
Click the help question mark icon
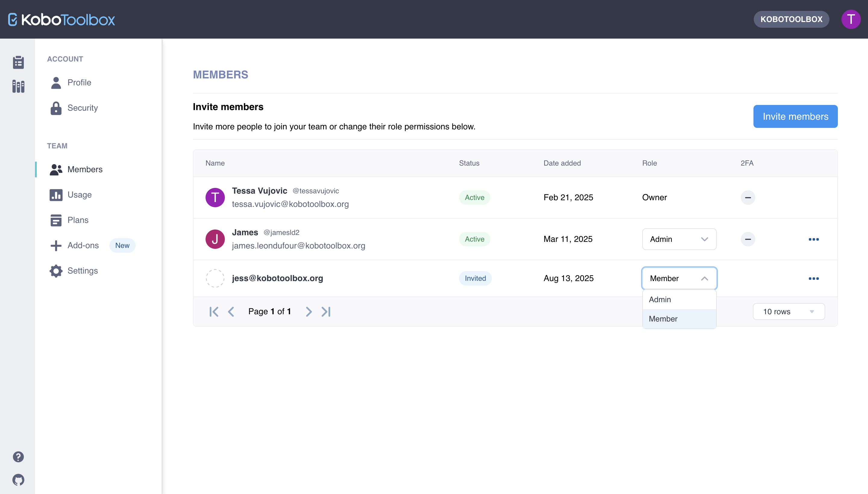[x=18, y=457]
